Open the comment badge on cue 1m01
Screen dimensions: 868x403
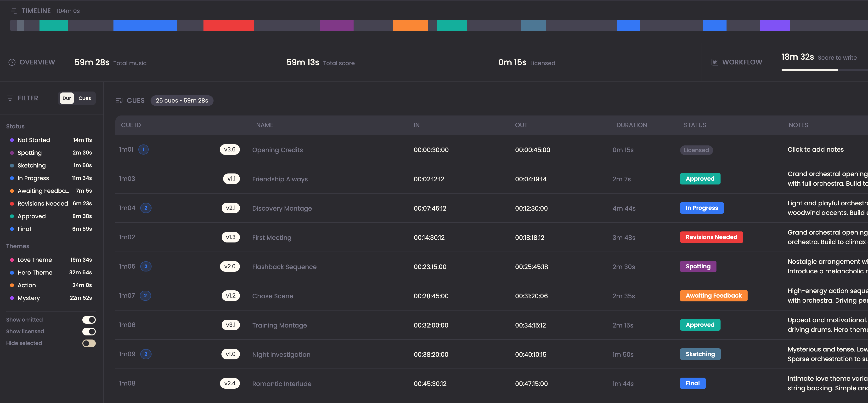143,150
